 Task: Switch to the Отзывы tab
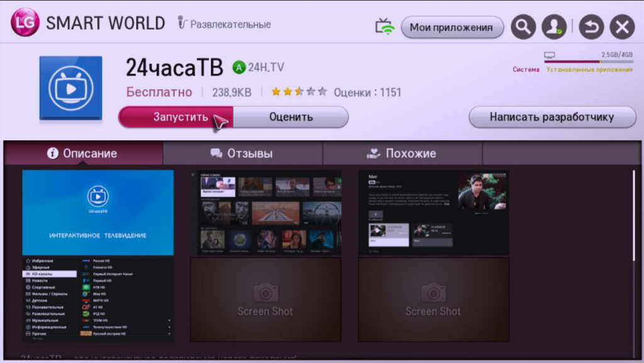pyautogui.click(x=243, y=153)
